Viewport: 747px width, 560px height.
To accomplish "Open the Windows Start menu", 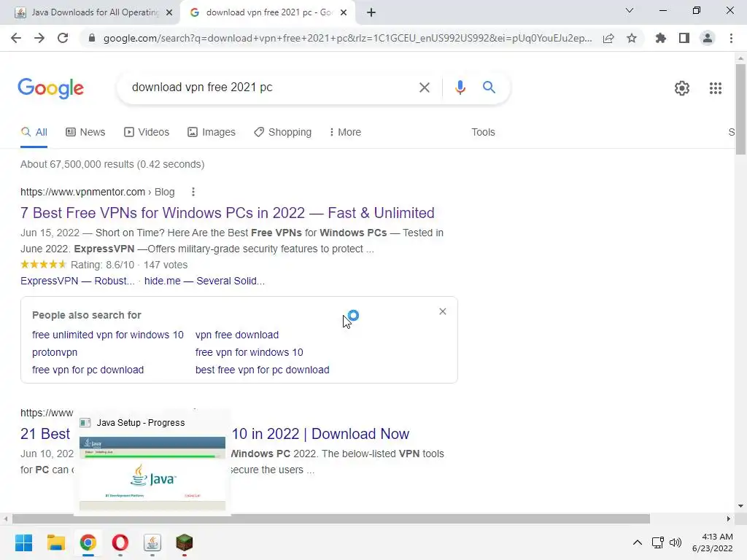I will [24, 542].
